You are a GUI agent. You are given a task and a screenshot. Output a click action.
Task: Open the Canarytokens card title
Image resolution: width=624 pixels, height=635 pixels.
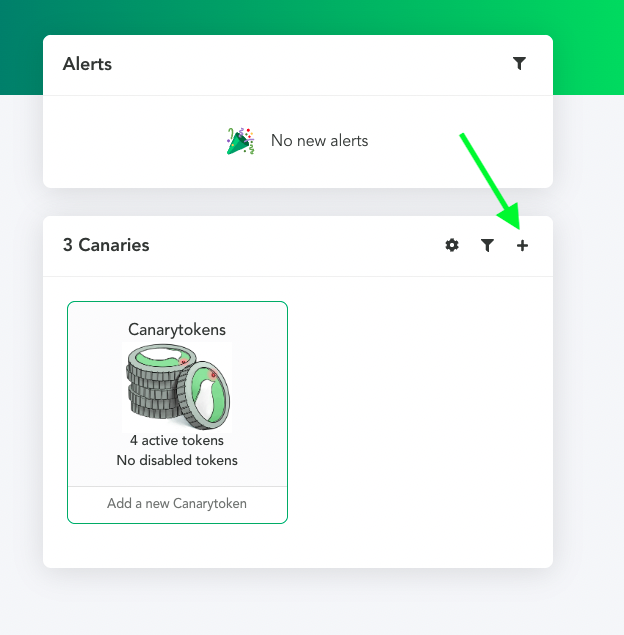coord(177,330)
